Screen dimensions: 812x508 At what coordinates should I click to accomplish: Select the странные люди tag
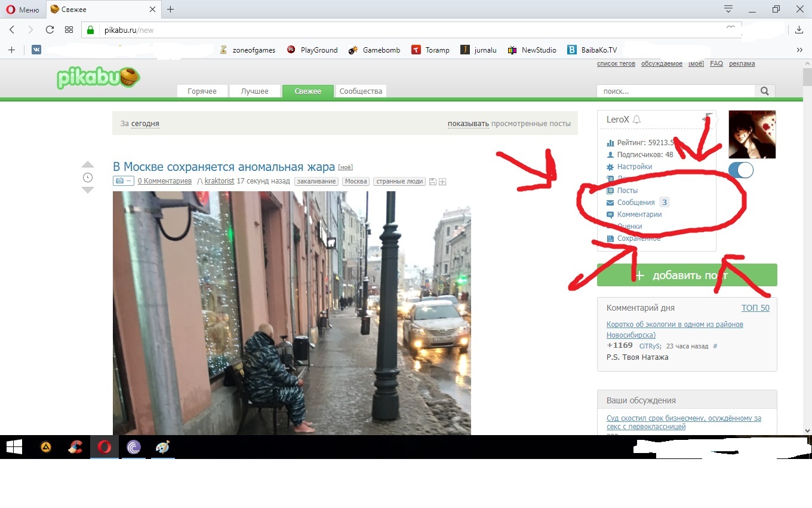point(399,181)
